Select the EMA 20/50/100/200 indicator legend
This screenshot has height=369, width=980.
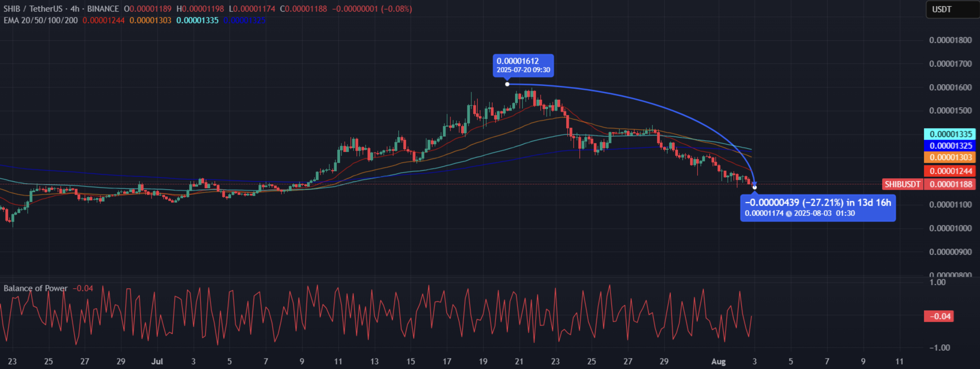[41, 20]
